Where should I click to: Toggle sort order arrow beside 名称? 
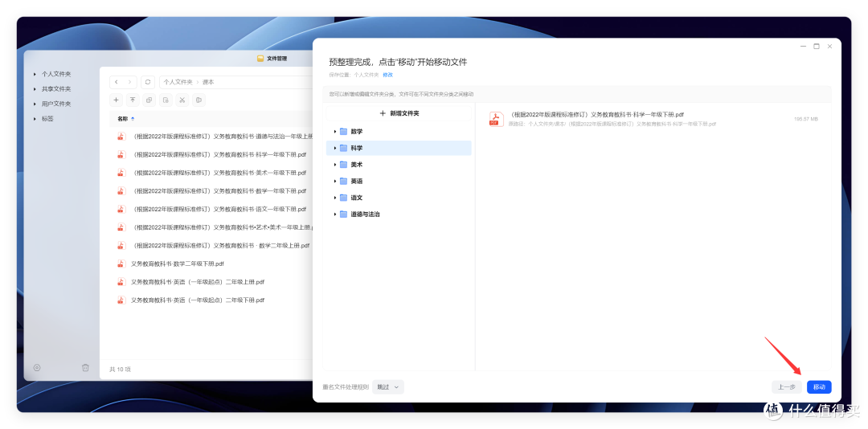click(x=133, y=119)
